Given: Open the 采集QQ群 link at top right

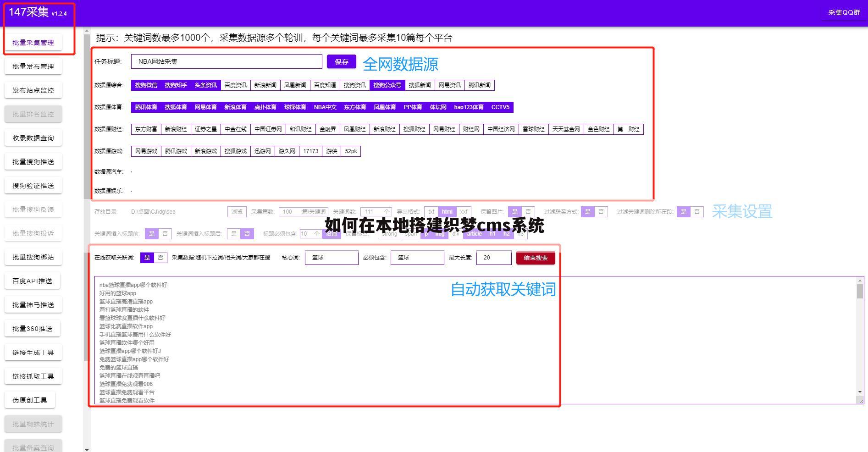Looking at the screenshot, I should pyautogui.click(x=844, y=13).
